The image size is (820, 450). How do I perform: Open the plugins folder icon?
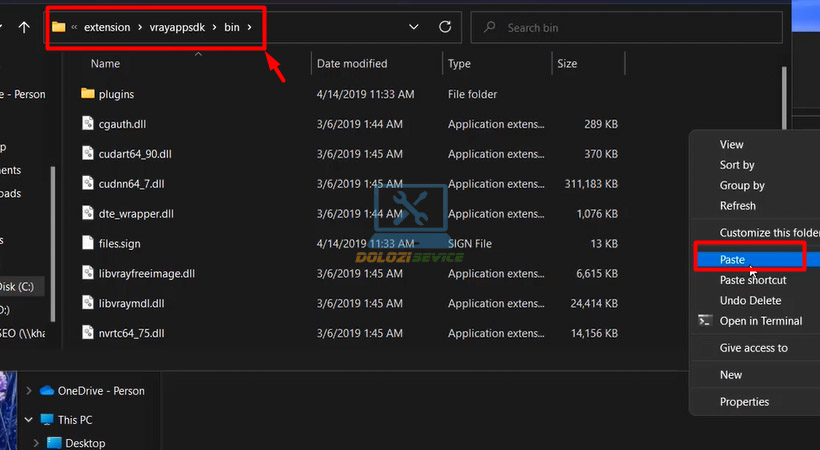(x=88, y=94)
